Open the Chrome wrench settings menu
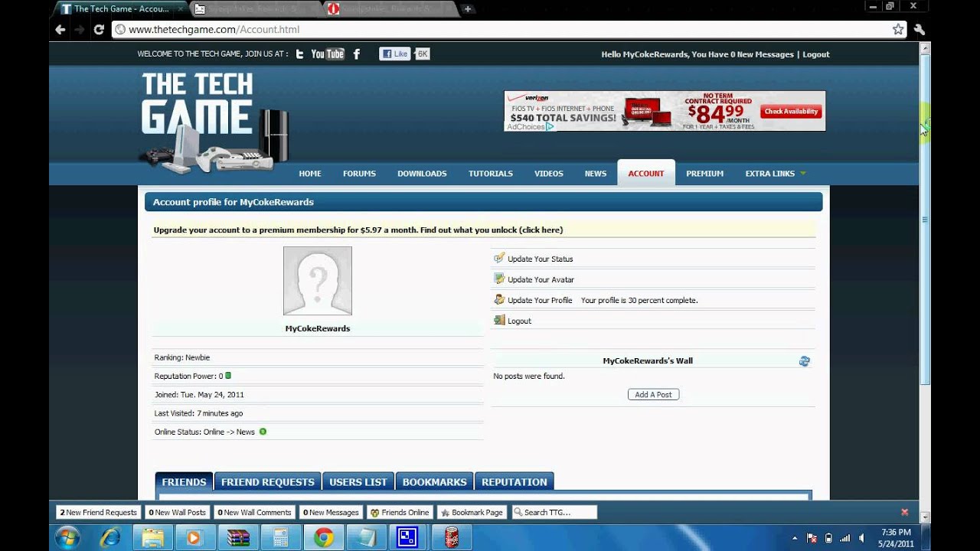This screenshot has height=551, width=980. pos(919,29)
